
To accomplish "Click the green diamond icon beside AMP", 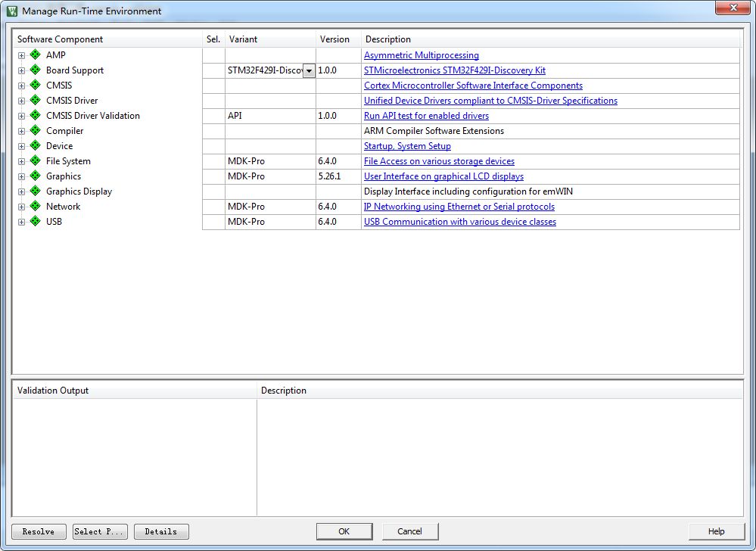I will pos(35,54).
